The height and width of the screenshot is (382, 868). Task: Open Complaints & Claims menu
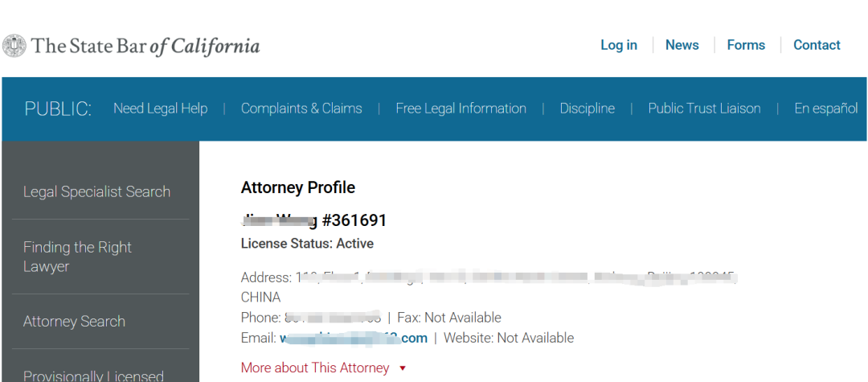301,109
